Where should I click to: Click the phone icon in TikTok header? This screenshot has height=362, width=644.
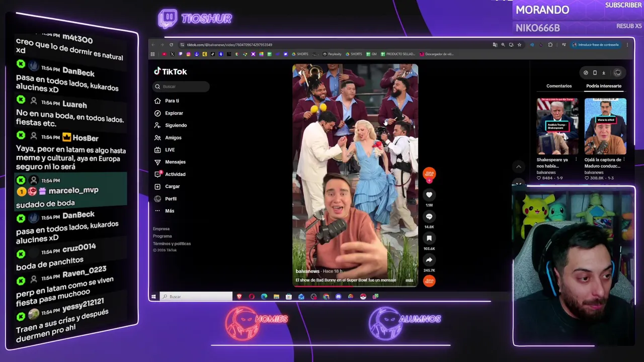(x=595, y=73)
